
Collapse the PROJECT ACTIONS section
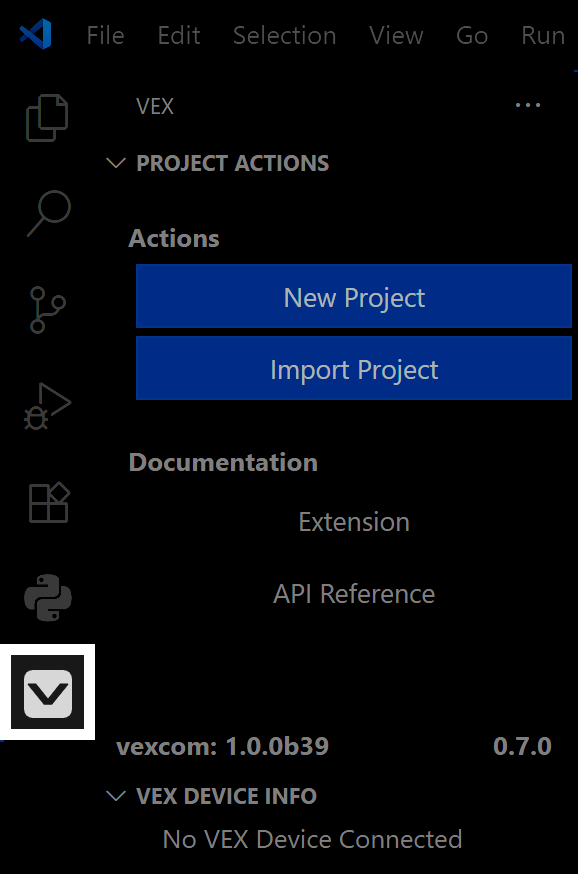point(116,163)
